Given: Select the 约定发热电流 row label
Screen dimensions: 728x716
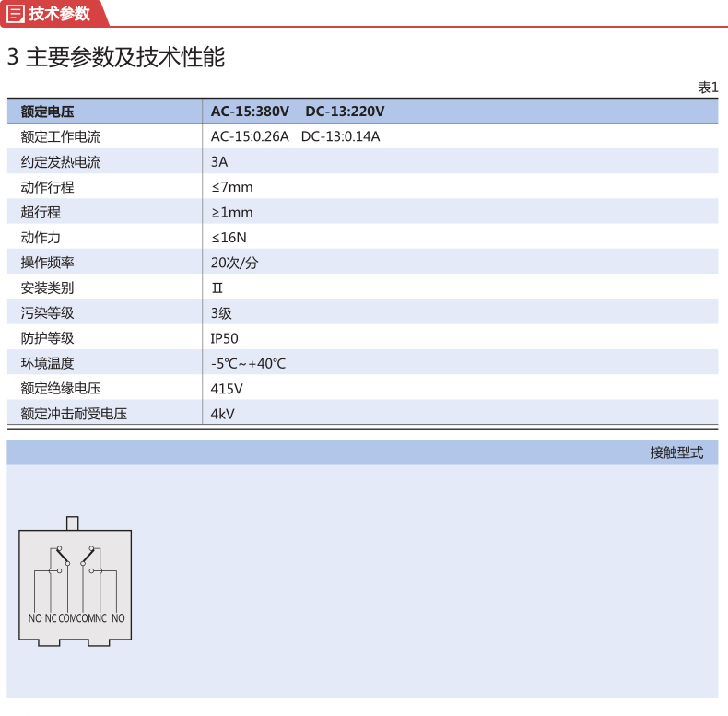Looking at the screenshot, I should pos(61,162).
